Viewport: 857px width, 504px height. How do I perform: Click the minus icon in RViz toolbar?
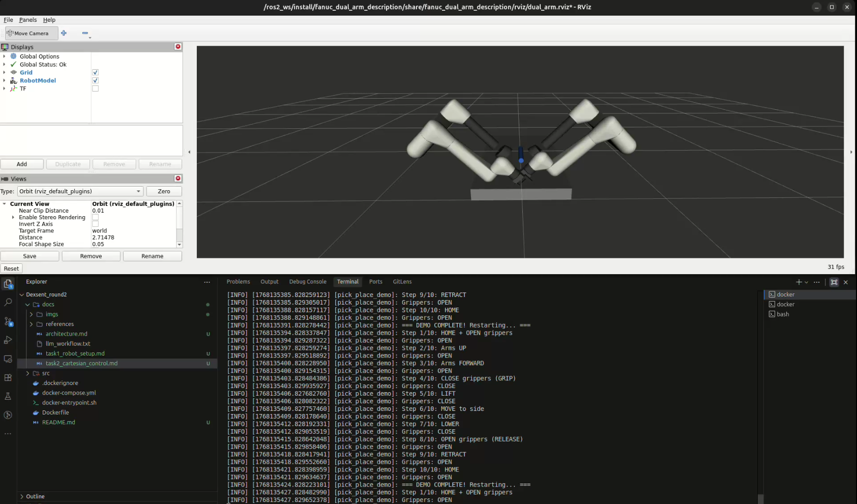tap(85, 34)
